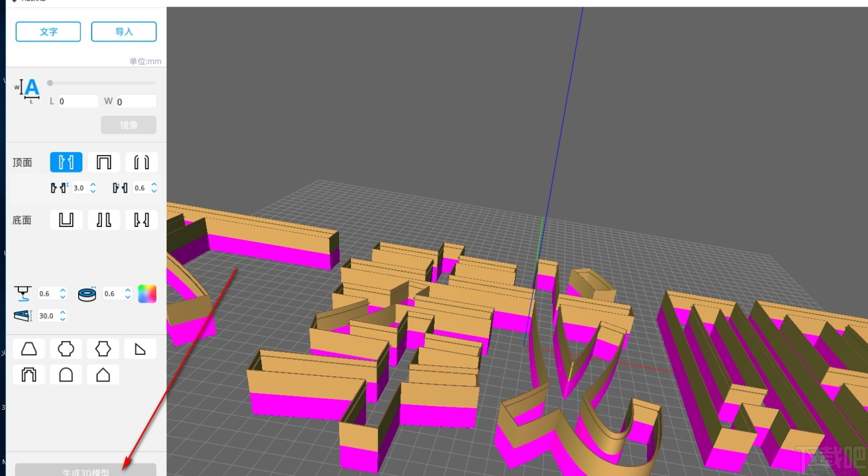Click the letter A dimension icon
The width and height of the screenshot is (868, 476).
pos(27,90)
